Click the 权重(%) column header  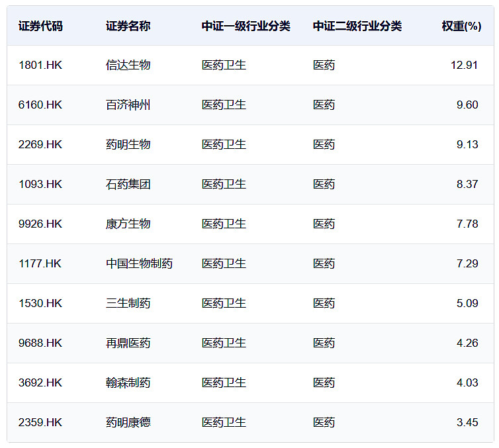click(461, 26)
